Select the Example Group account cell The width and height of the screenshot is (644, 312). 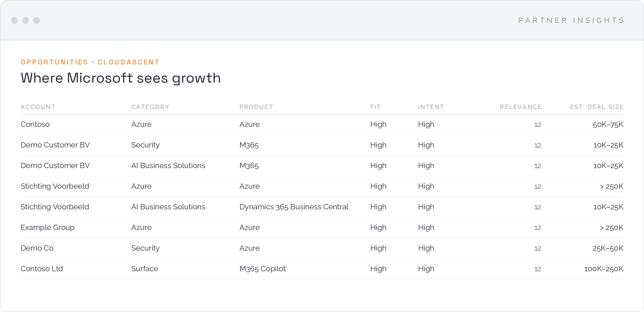point(48,227)
